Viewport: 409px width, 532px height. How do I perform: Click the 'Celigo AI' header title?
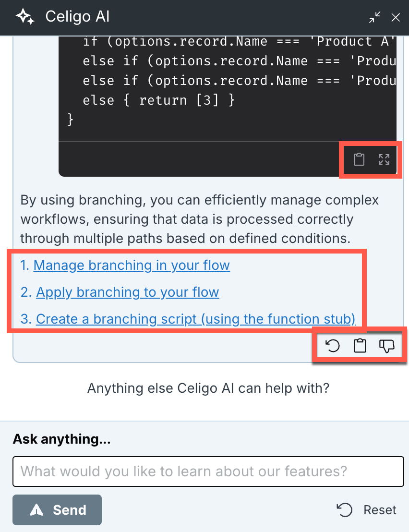click(x=77, y=17)
